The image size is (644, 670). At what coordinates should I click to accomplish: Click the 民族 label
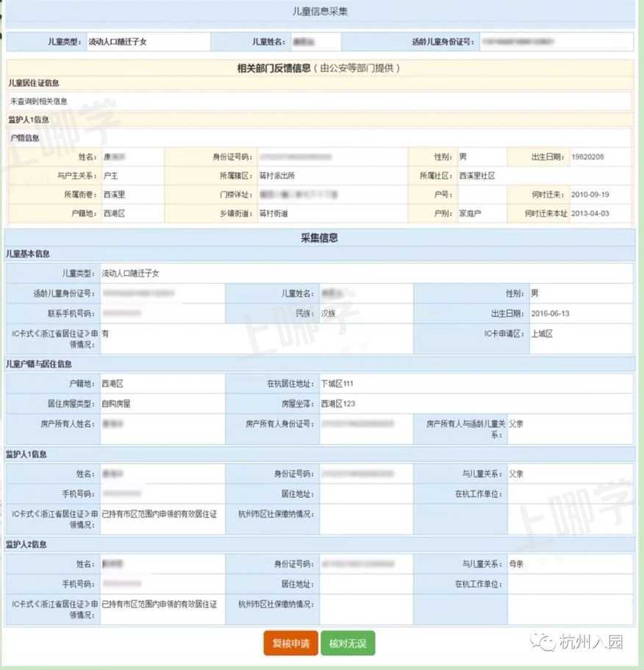click(x=305, y=313)
